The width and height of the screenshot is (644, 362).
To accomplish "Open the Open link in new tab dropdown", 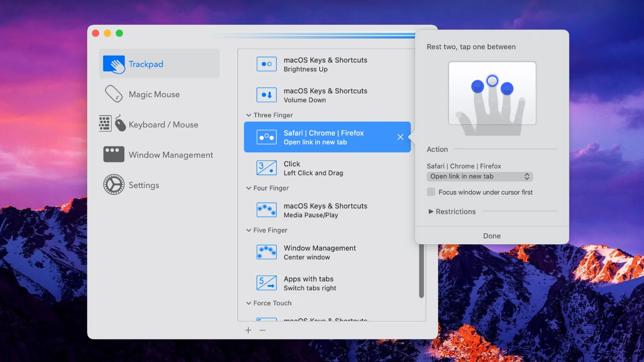I will tap(479, 176).
